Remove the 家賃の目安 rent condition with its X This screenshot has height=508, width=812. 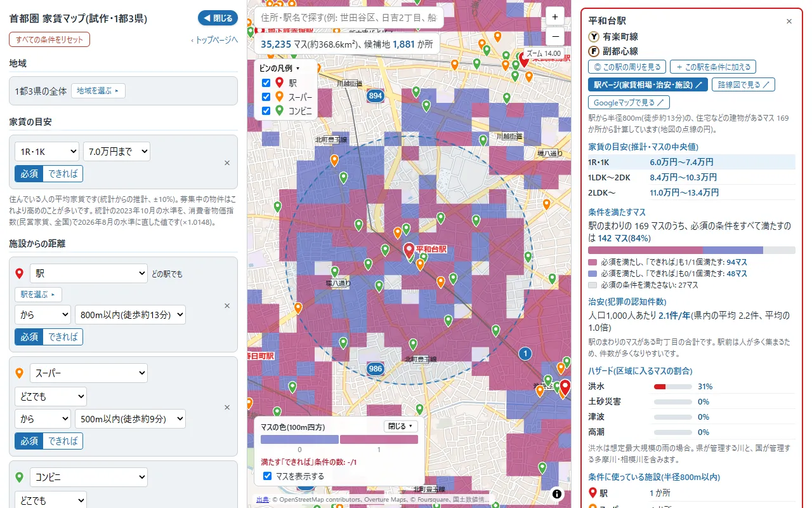click(227, 163)
